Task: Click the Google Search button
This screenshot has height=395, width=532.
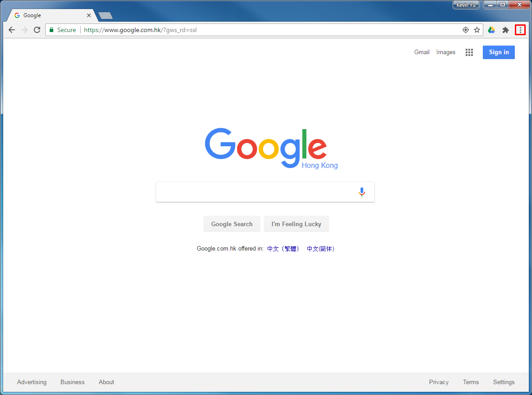Action: pyautogui.click(x=232, y=224)
